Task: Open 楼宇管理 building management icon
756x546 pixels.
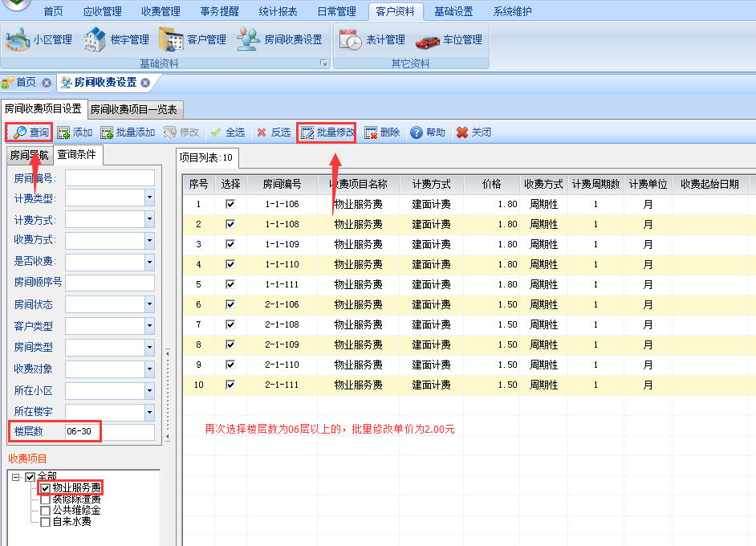Action: (95, 39)
